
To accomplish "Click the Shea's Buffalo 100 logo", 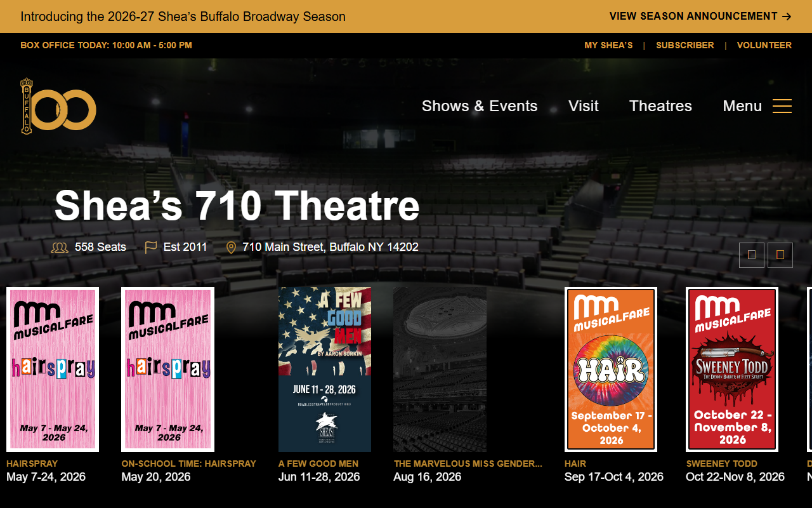I will 58,106.
